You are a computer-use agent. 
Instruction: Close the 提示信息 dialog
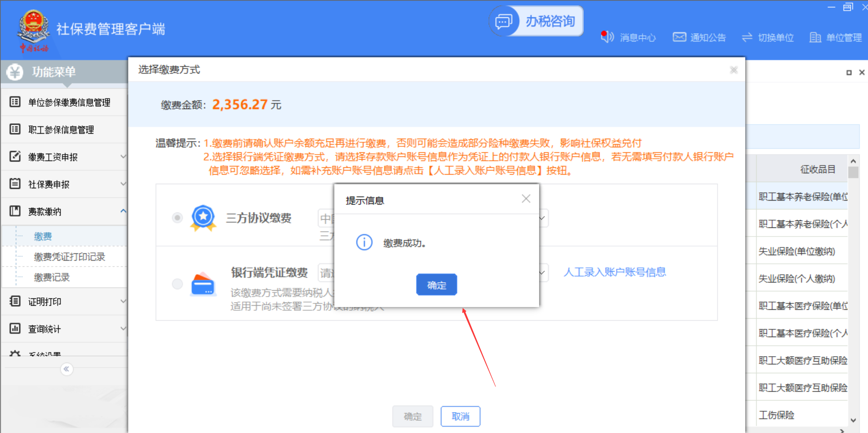pyautogui.click(x=526, y=199)
